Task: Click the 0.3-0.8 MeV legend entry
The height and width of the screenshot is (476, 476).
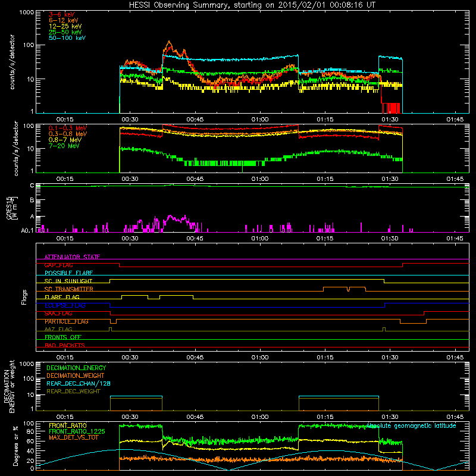Action: coord(68,134)
